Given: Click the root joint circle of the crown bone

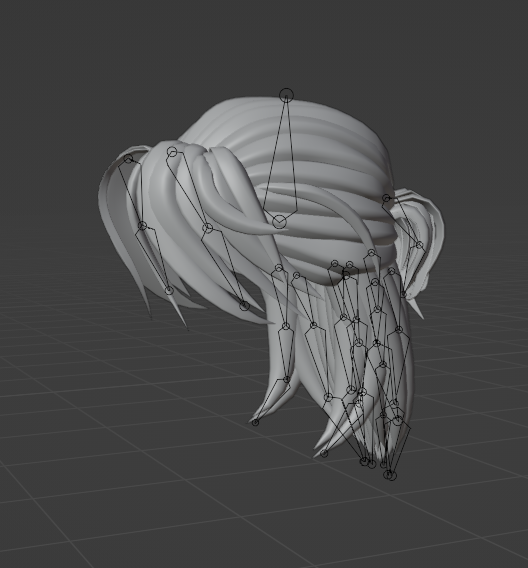Looking at the screenshot, I should 279,221.
